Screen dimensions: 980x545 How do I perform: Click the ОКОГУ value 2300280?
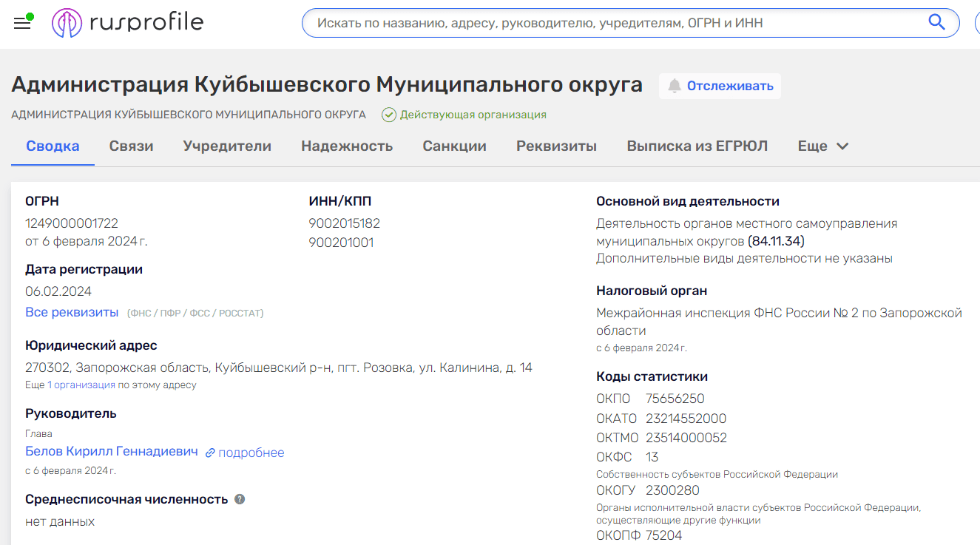click(672, 490)
